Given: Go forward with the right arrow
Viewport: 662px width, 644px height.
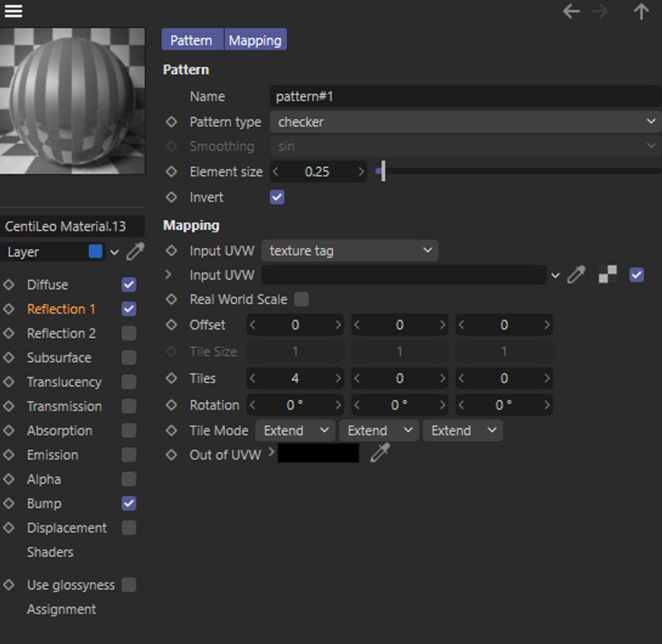Looking at the screenshot, I should pyautogui.click(x=600, y=11).
